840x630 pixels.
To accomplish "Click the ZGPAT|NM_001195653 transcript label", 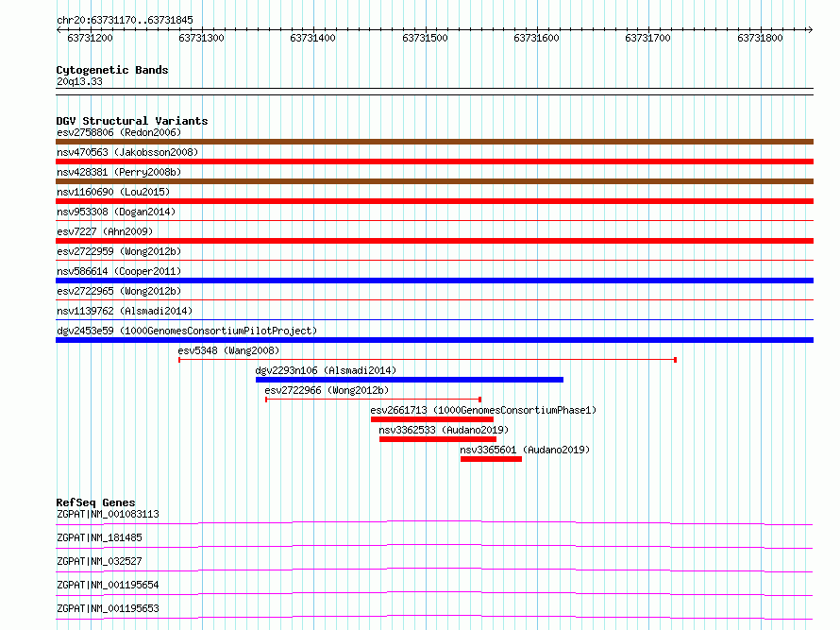I will click(108, 608).
